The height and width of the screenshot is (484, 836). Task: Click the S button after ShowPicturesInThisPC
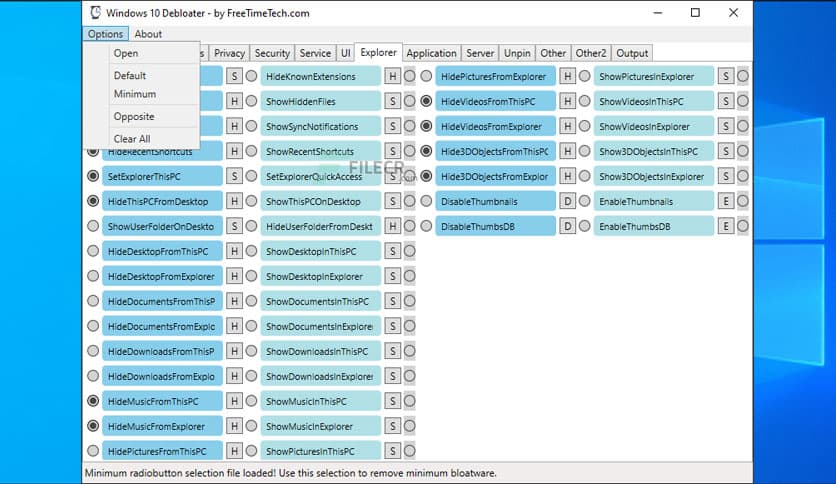pos(392,451)
